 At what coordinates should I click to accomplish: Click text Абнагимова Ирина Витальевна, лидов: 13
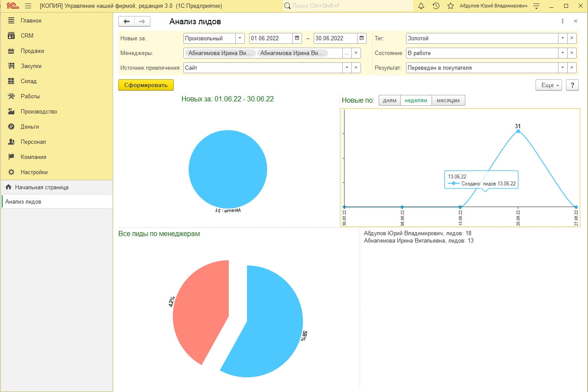419,240
